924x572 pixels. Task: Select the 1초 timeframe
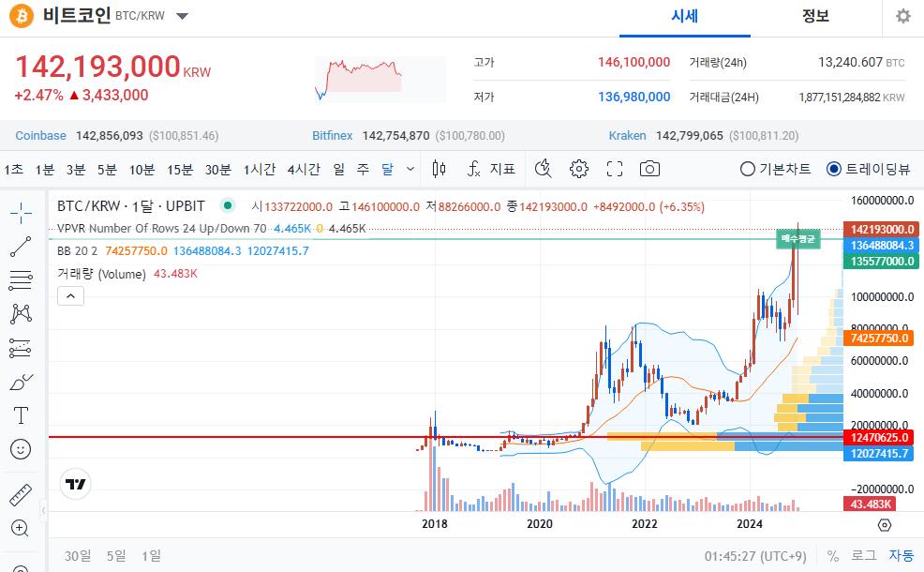coord(13,170)
